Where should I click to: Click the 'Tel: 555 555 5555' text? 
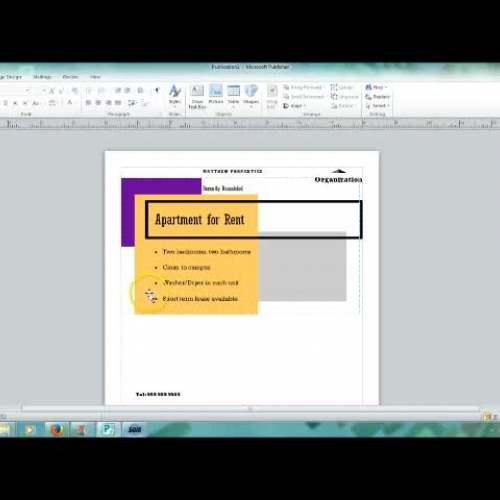(x=158, y=394)
